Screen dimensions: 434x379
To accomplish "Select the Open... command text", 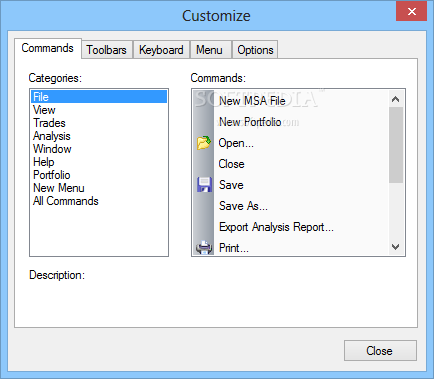I will 236,143.
